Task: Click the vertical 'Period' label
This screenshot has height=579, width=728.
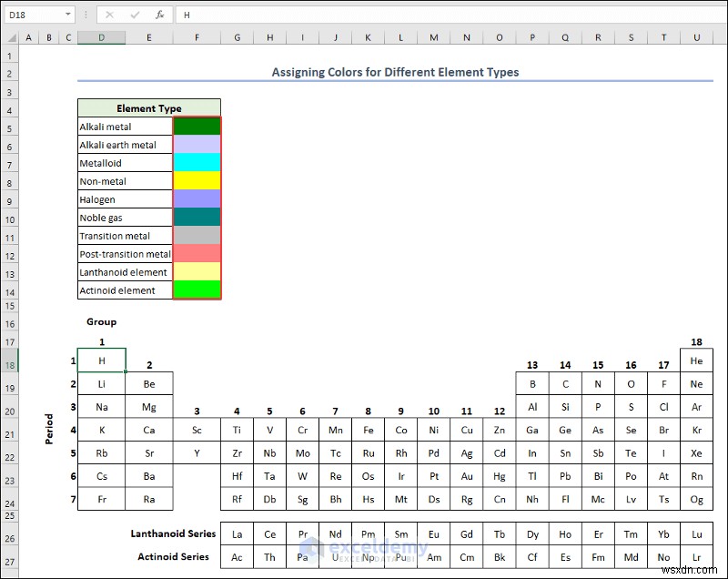Action: [x=49, y=429]
